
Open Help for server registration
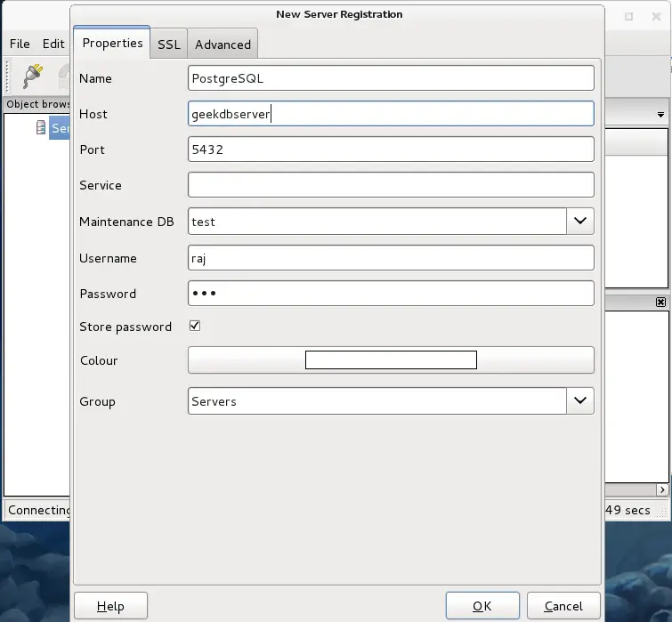coord(110,606)
